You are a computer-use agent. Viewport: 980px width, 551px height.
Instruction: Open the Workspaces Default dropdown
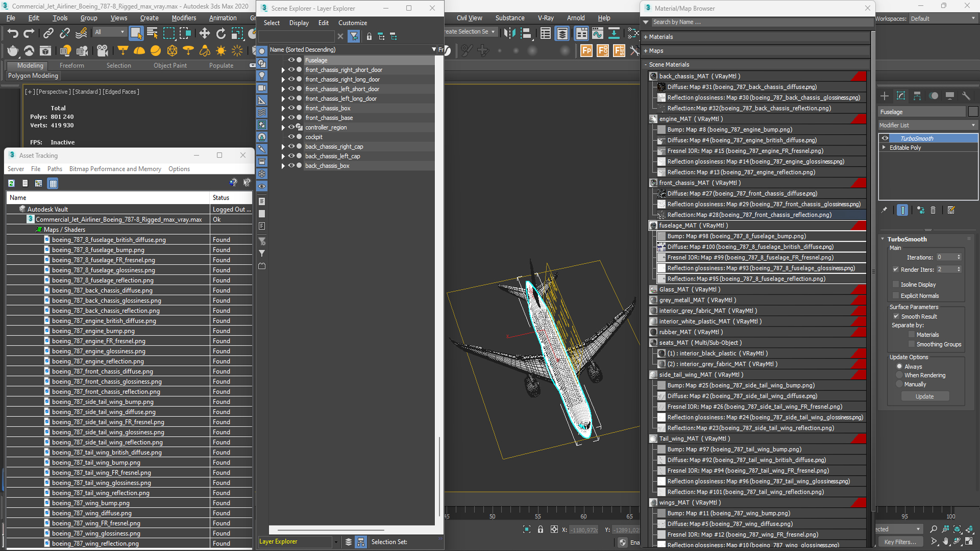click(943, 18)
